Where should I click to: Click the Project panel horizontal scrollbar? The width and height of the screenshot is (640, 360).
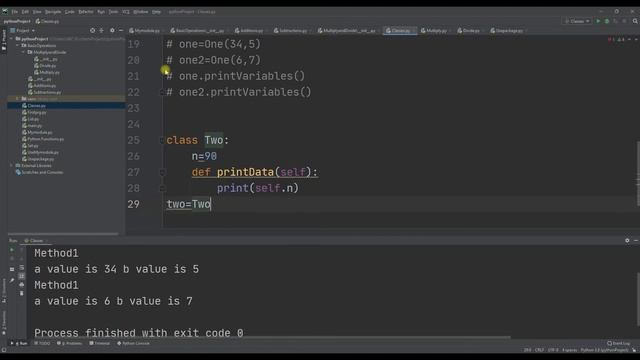point(63,234)
